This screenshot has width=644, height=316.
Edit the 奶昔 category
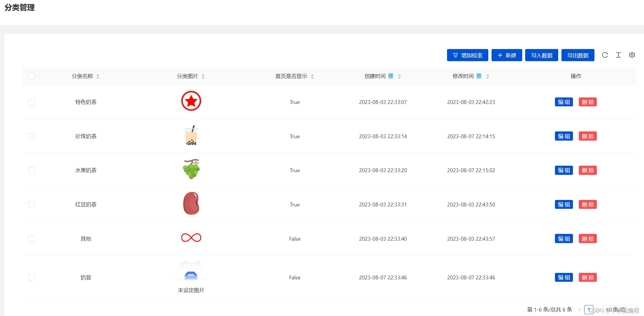[x=564, y=277]
